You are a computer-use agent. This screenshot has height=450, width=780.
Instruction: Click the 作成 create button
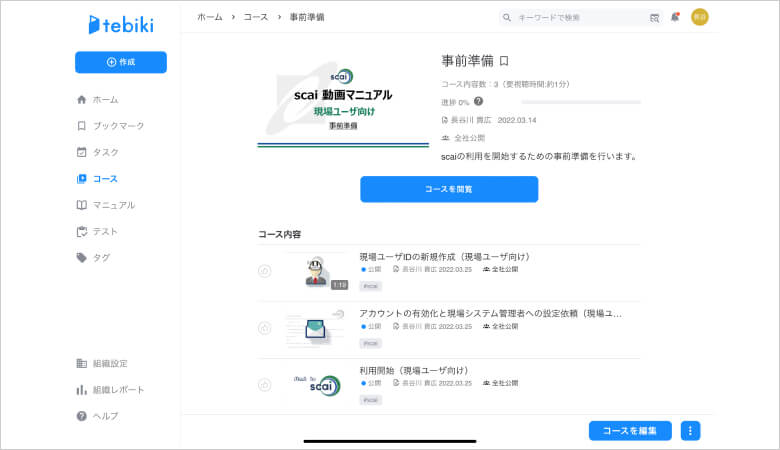click(121, 62)
